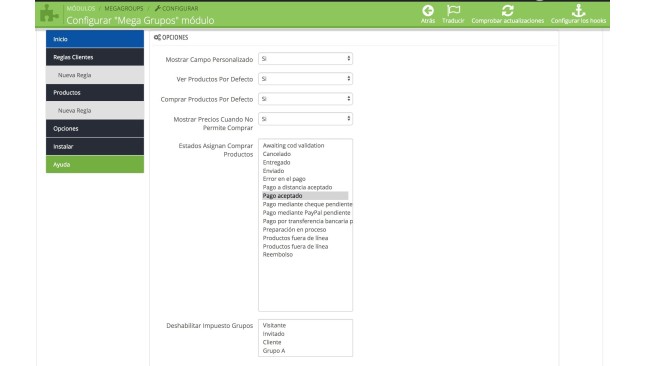The width and height of the screenshot is (646, 366).
Task: Click the Opciones gears icon in panel header
Action: [157, 38]
